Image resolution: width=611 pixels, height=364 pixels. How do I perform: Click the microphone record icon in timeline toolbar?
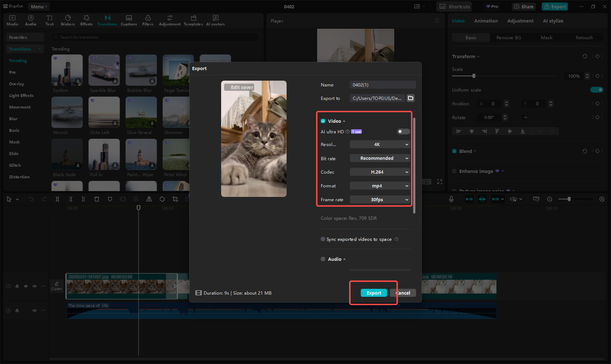pos(451,199)
